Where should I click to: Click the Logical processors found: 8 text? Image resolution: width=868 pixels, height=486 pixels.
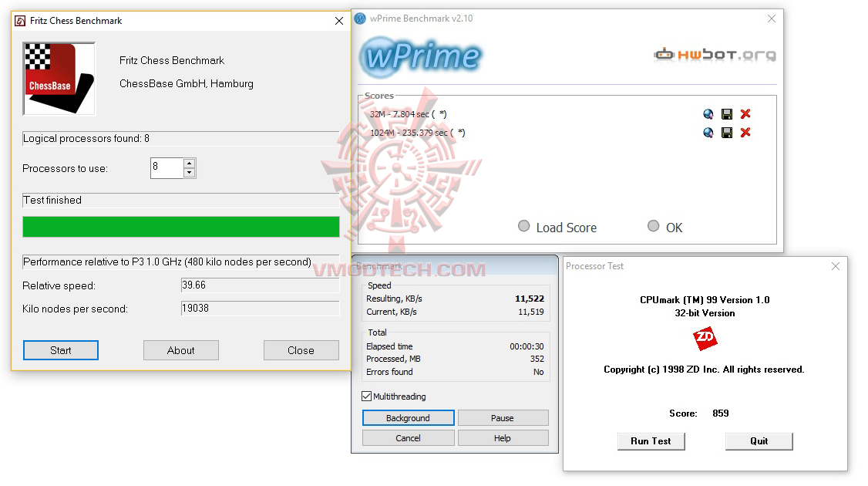point(86,139)
